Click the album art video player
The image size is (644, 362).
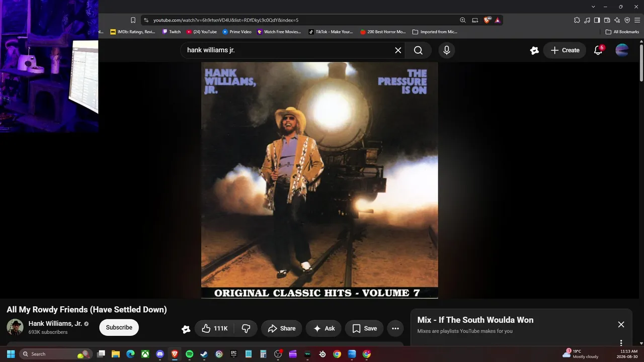click(x=319, y=180)
